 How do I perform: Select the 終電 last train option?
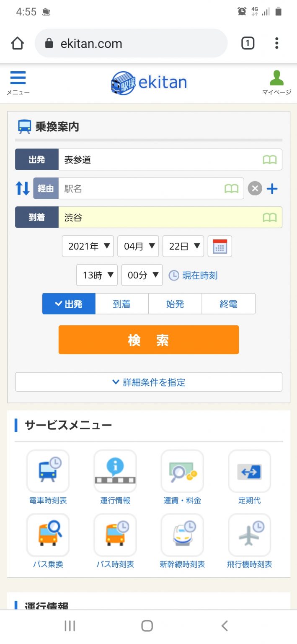pos(229,304)
